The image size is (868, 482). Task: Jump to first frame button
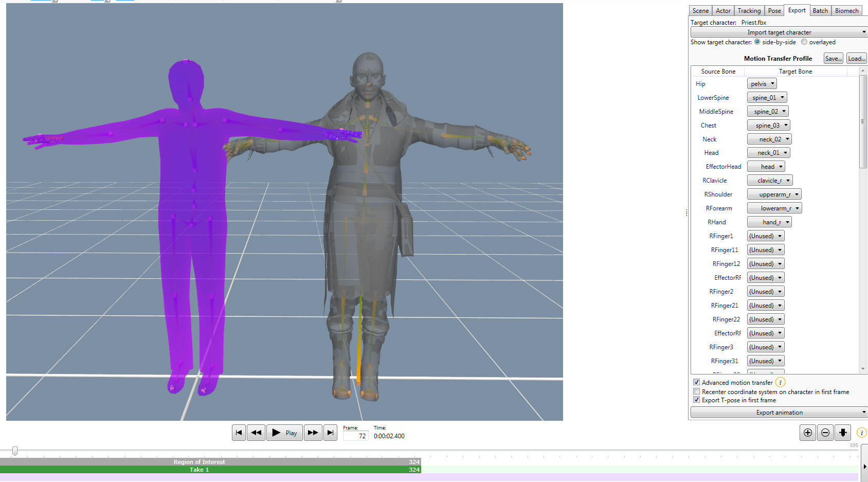click(x=239, y=433)
